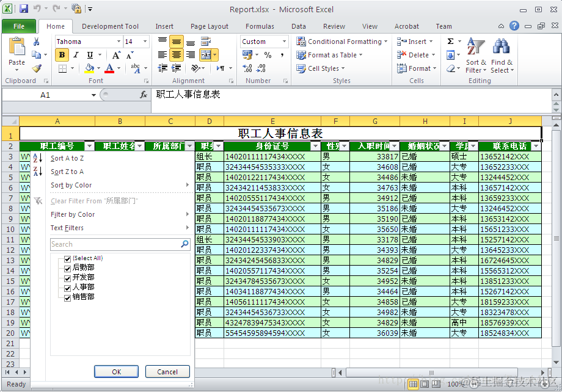Switch to the Formulas ribbon tab
Viewport: 562px width, 392px height.
pyautogui.click(x=260, y=26)
